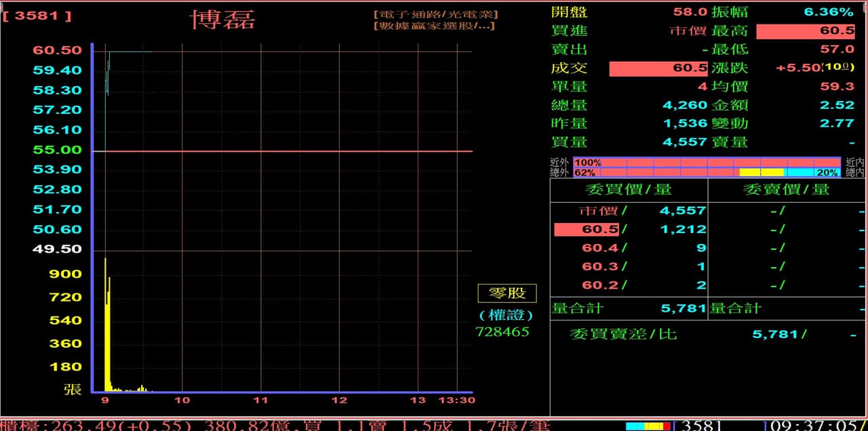This screenshot has height=431, width=868.
Task: Open the 電子通路/光電業 industry category link
Action: [435, 14]
